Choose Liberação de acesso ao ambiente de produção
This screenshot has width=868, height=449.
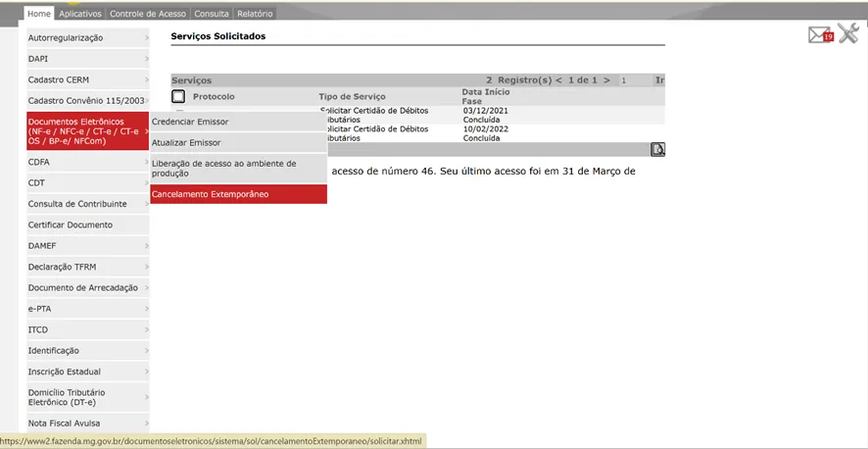(239, 169)
